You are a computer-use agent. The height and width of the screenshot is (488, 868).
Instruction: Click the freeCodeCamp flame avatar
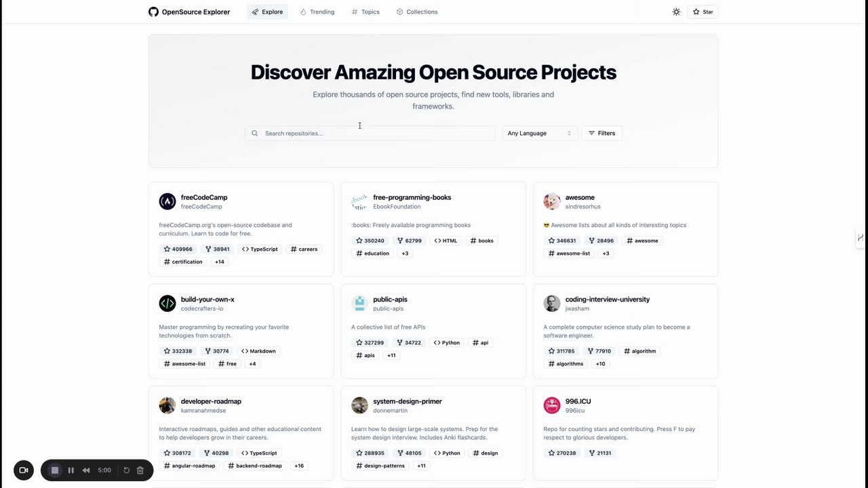pos(167,201)
